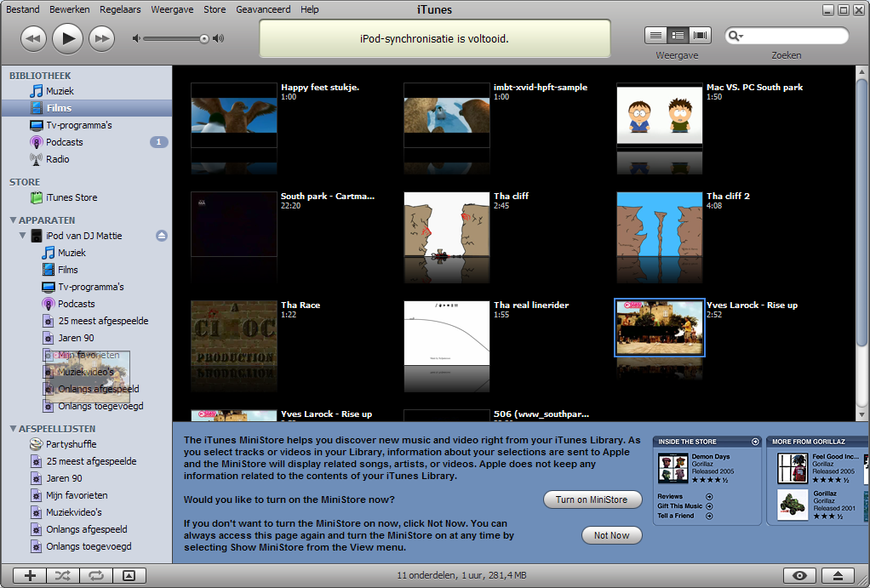The image size is (870, 588).
Task: Click the vertical scrollbar down arrow
Action: point(861,414)
